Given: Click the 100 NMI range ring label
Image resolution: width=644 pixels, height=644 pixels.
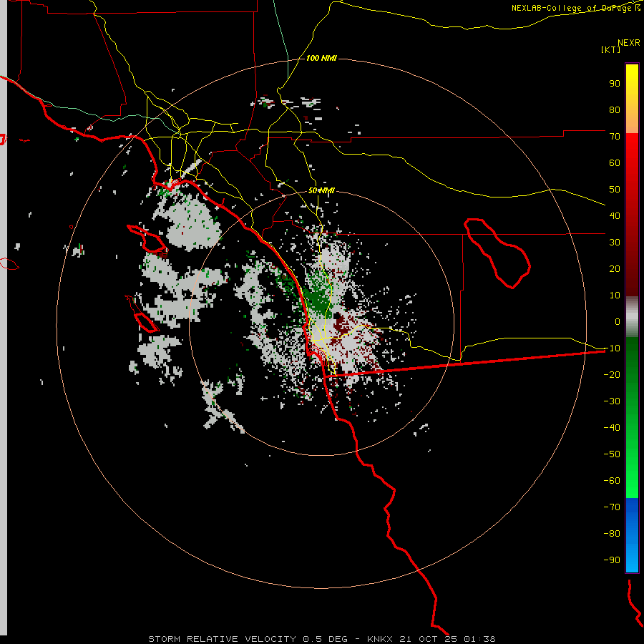Looking at the screenshot, I should click(x=321, y=58).
